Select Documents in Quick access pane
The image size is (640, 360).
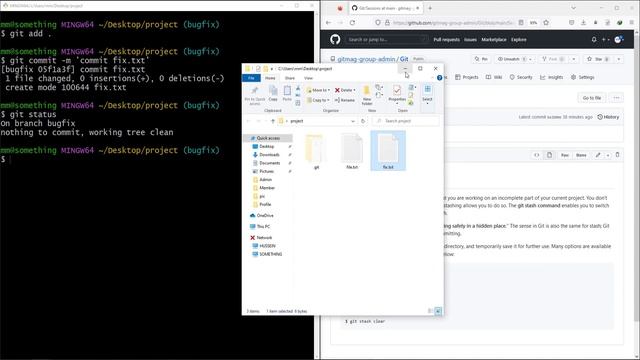coord(269,163)
